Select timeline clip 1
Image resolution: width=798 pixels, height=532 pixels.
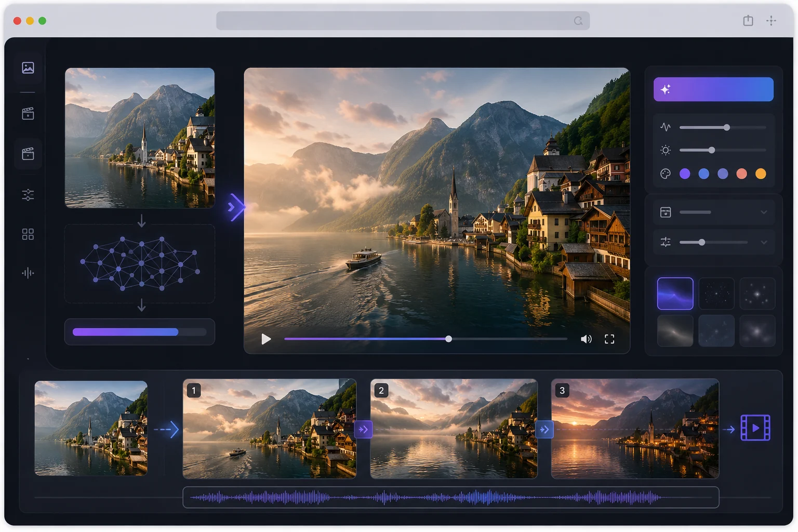point(270,429)
